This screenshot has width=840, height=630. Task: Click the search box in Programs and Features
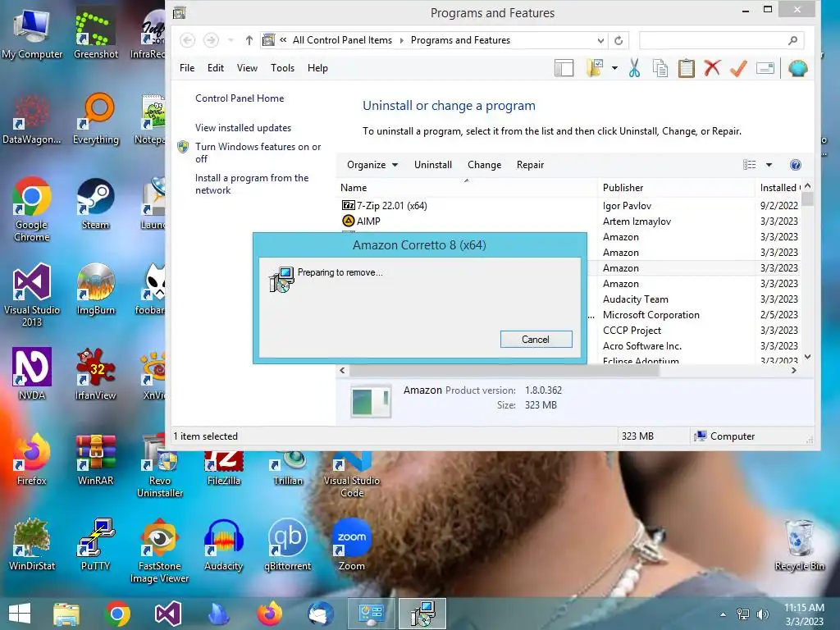(x=721, y=40)
